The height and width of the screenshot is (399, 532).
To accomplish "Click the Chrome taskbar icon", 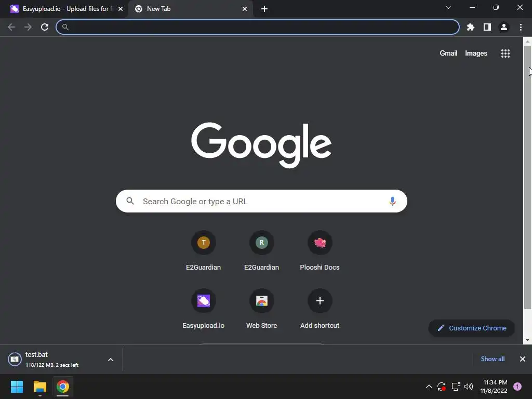I will [x=63, y=387].
